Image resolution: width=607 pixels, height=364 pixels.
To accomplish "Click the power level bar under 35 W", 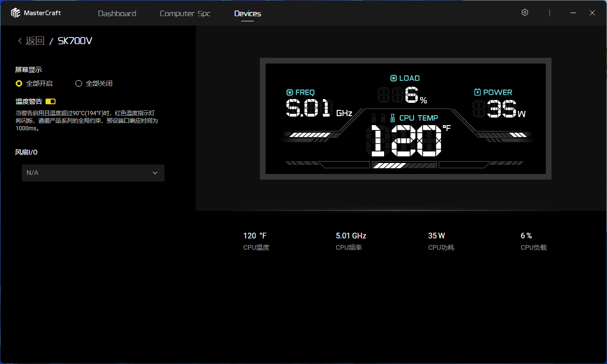I will pyautogui.click(x=502, y=135).
